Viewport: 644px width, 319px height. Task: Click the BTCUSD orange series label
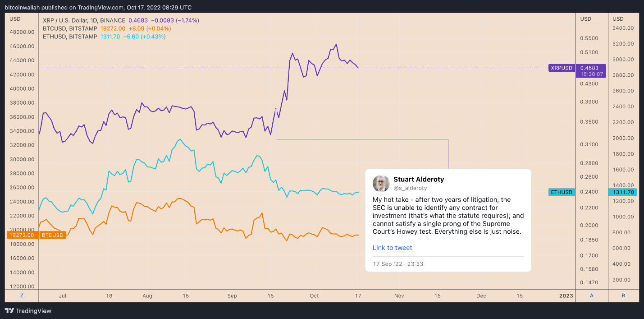coord(51,235)
